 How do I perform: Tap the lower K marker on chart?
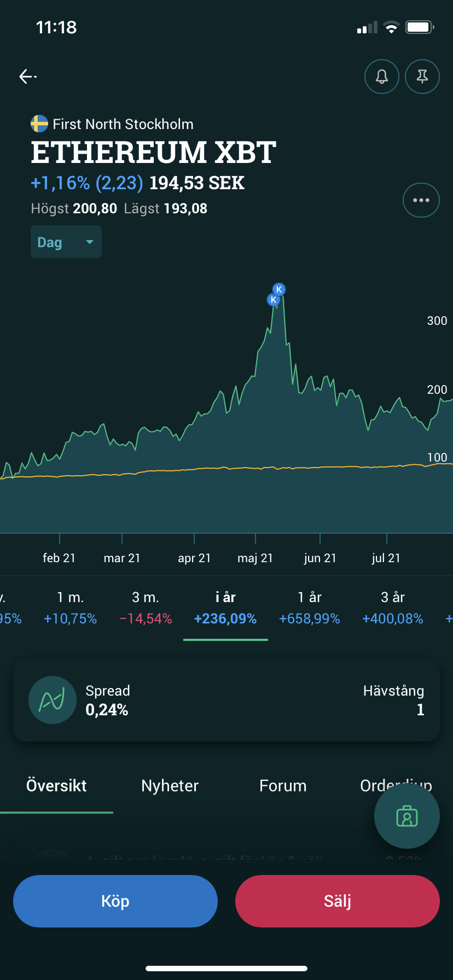click(x=273, y=300)
